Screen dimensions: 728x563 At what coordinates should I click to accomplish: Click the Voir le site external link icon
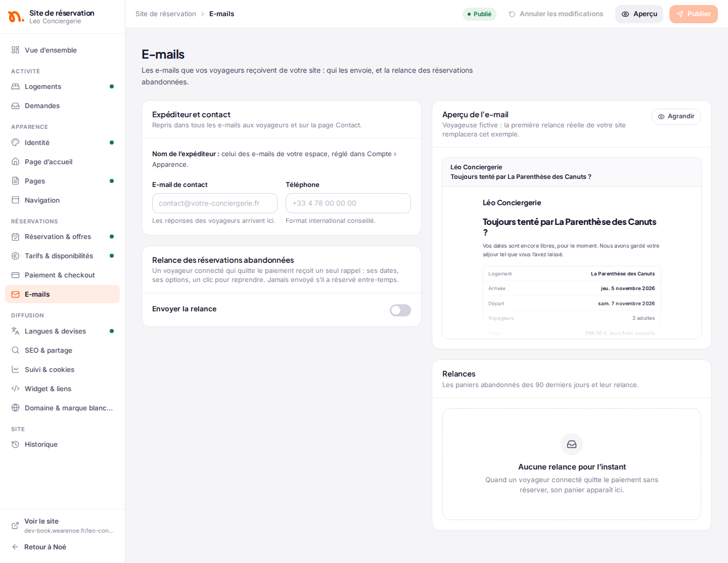(x=15, y=526)
